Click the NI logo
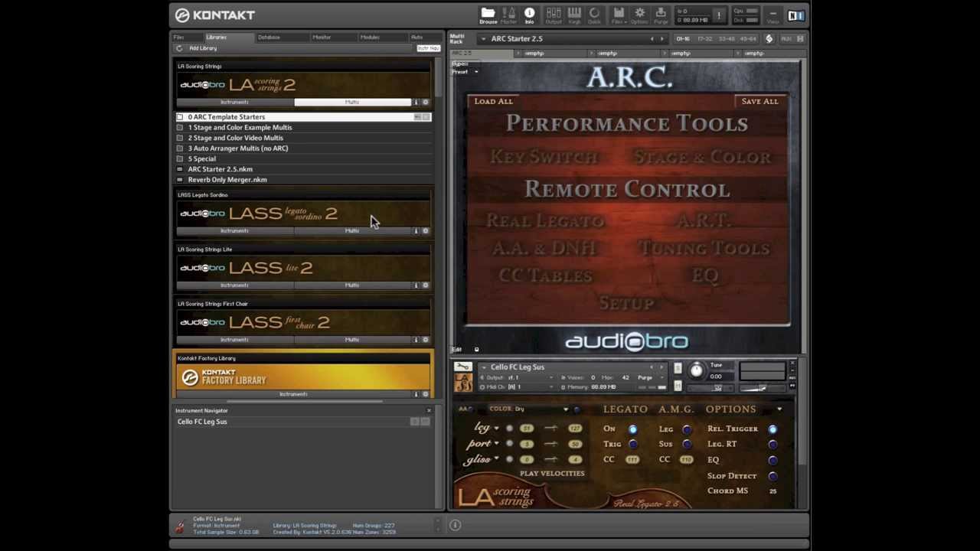 coord(795,15)
